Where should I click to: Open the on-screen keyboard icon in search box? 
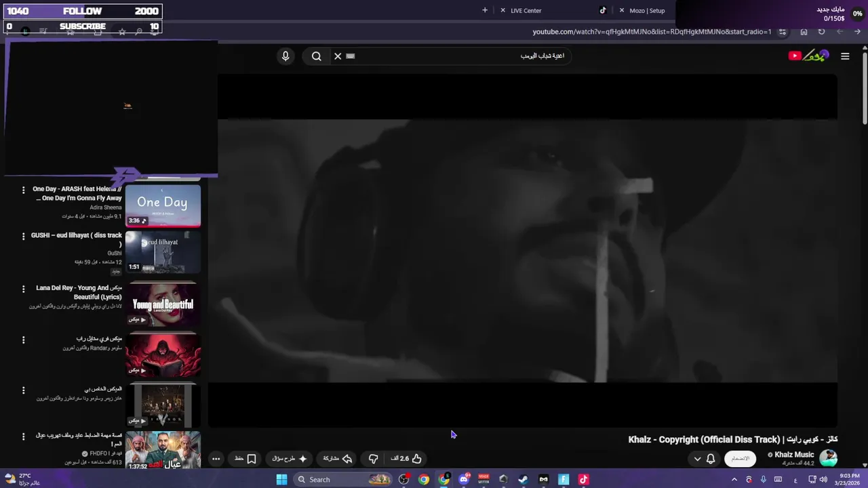click(x=351, y=56)
